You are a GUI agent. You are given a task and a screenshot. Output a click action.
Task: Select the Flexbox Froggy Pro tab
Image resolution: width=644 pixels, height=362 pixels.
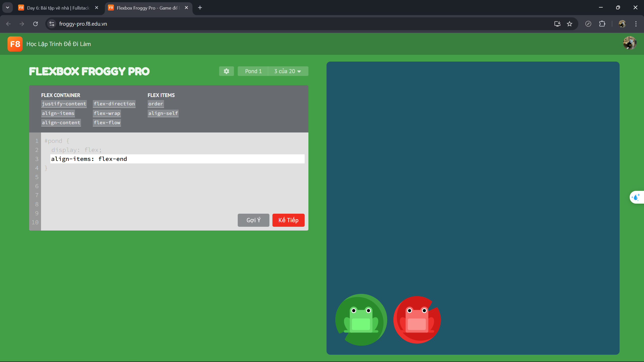point(143,8)
